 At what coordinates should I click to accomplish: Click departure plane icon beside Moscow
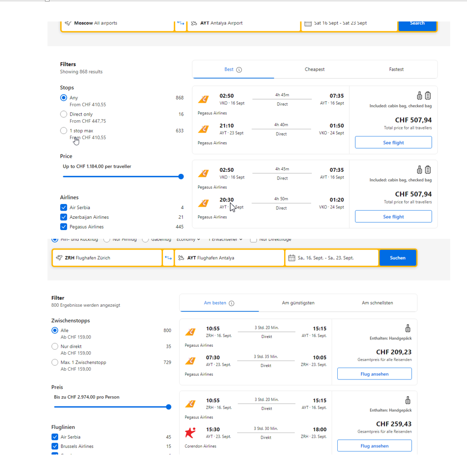68,23
